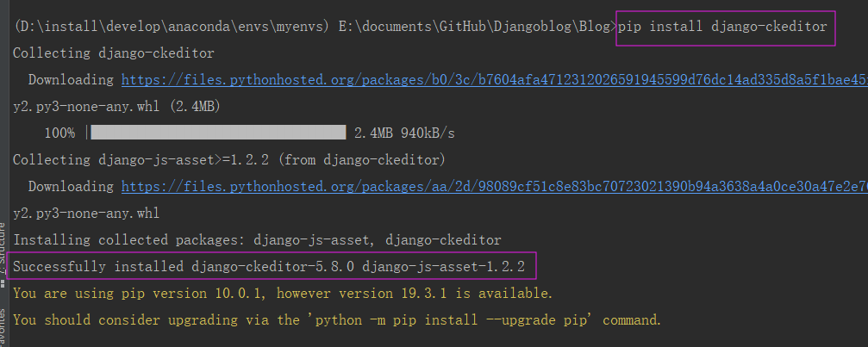Image resolution: width=868 pixels, height=347 pixels.
Task: Click the '2.4MB 940kB/s' speed text
Action: (404, 133)
